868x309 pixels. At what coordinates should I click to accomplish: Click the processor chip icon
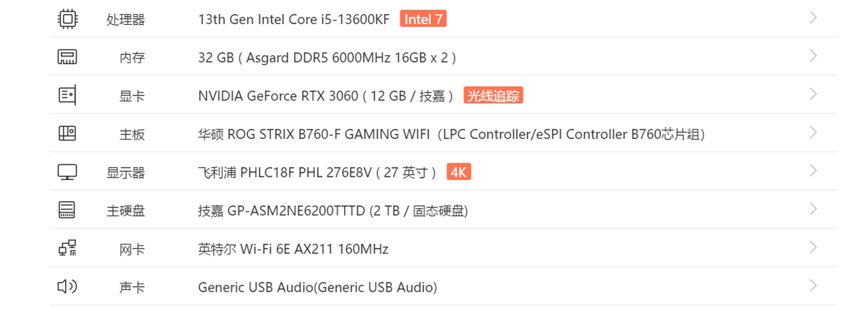point(67,19)
